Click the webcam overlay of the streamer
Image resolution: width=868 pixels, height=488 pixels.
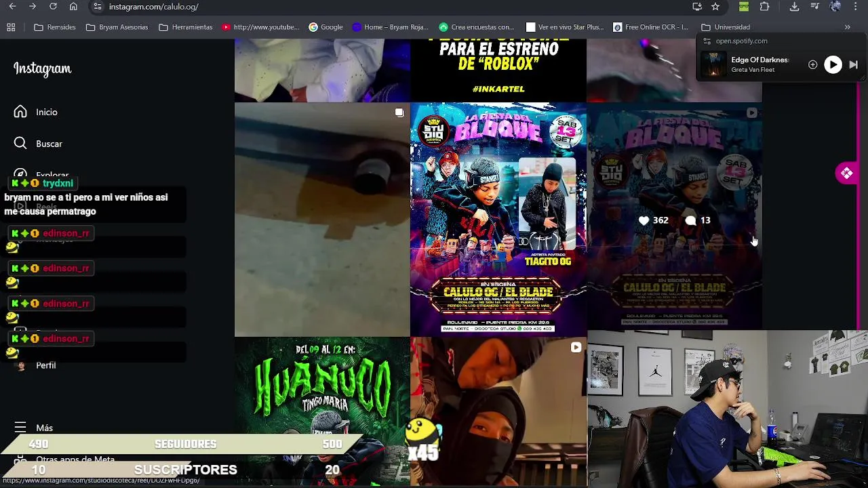point(728,409)
